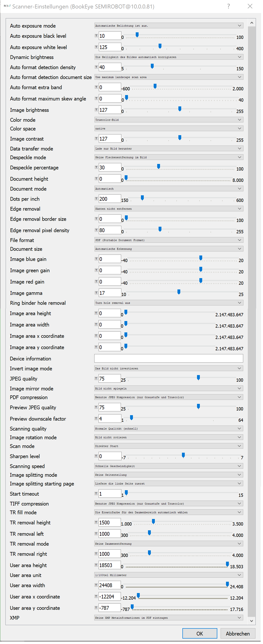The height and width of the screenshot is (644, 263).
Task: Expand the Dynamic brightness dropdown
Action: (169, 57)
